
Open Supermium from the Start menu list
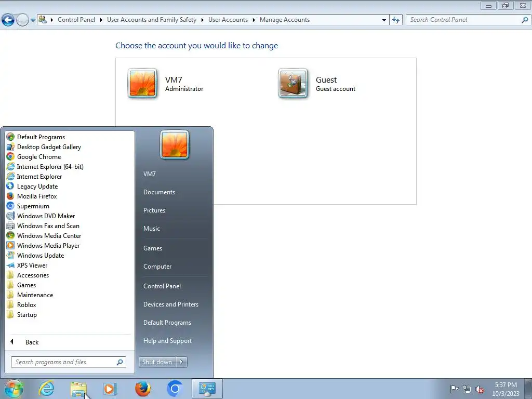pos(28,206)
